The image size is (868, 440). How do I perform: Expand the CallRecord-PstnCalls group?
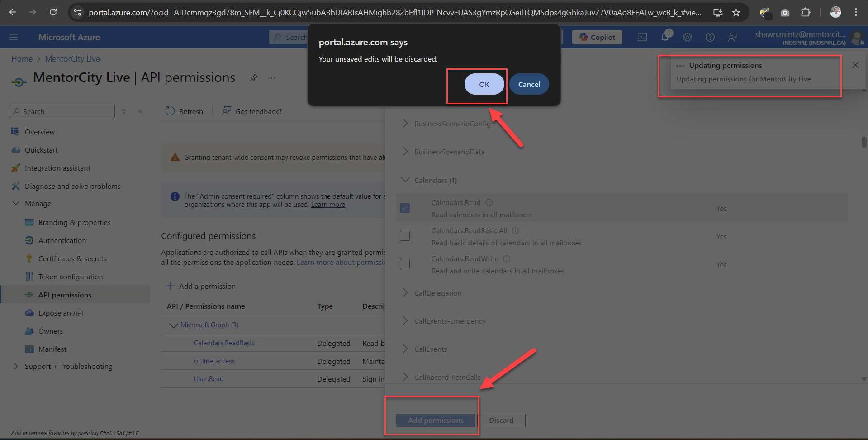point(405,377)
